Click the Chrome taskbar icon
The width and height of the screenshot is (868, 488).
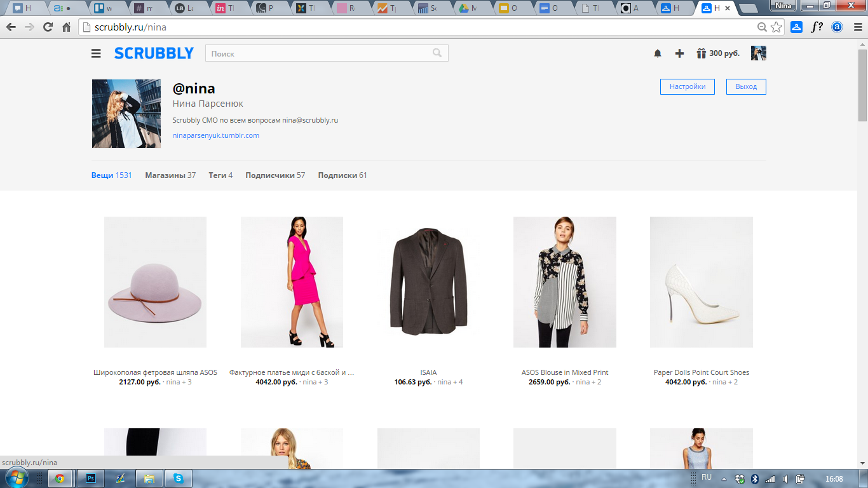(x=60, y=478)
